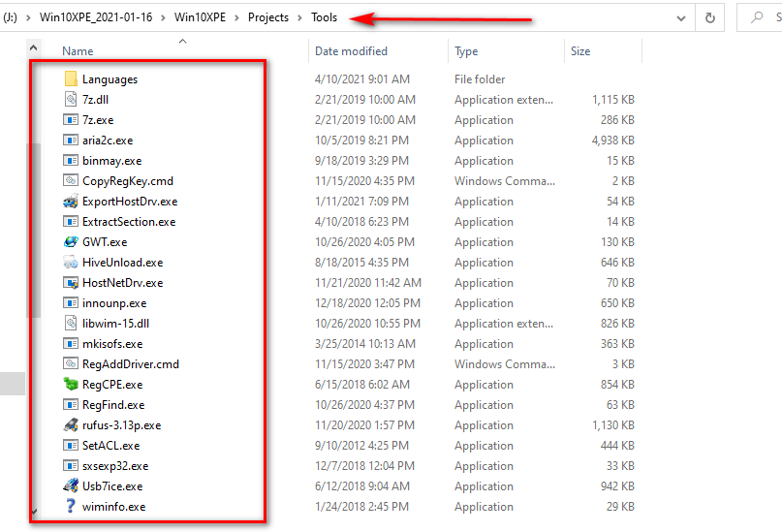Click the 7z.dll file icon
This screenshot has width=782, height=532.
point(71,99)
